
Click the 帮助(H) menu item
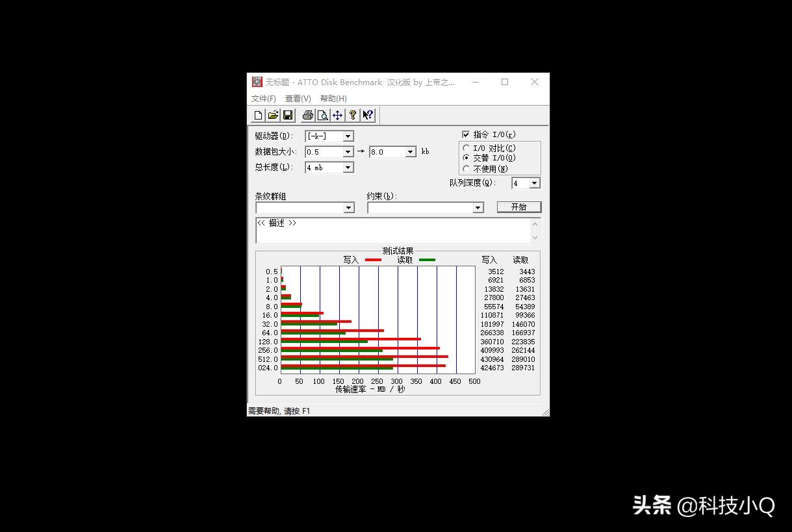[x=332, y=98]
